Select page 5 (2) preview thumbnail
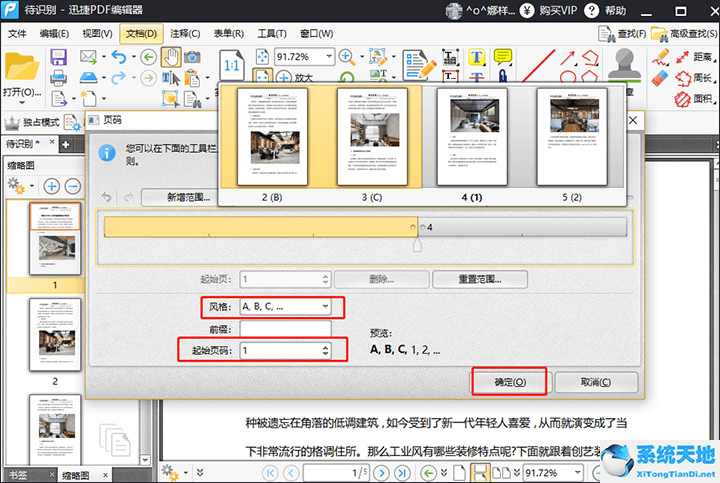This screenshot has width=720, height=483. click(x=572, y=137)
